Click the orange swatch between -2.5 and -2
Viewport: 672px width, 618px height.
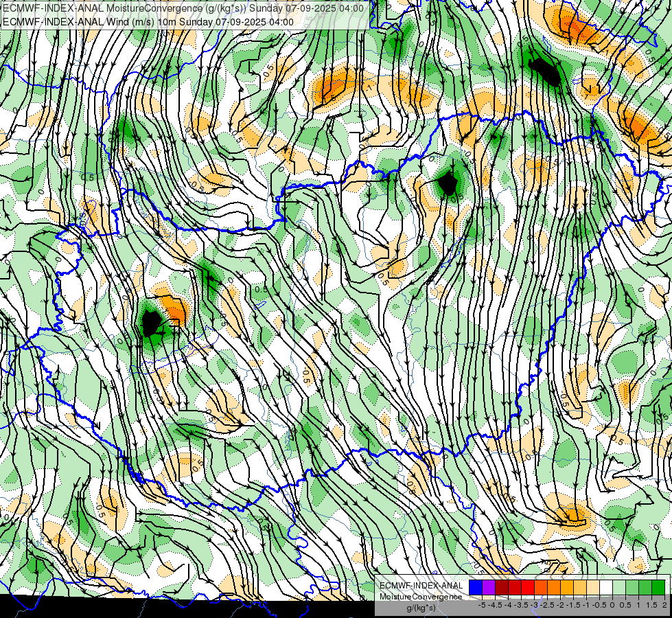[x=554, y=587]
